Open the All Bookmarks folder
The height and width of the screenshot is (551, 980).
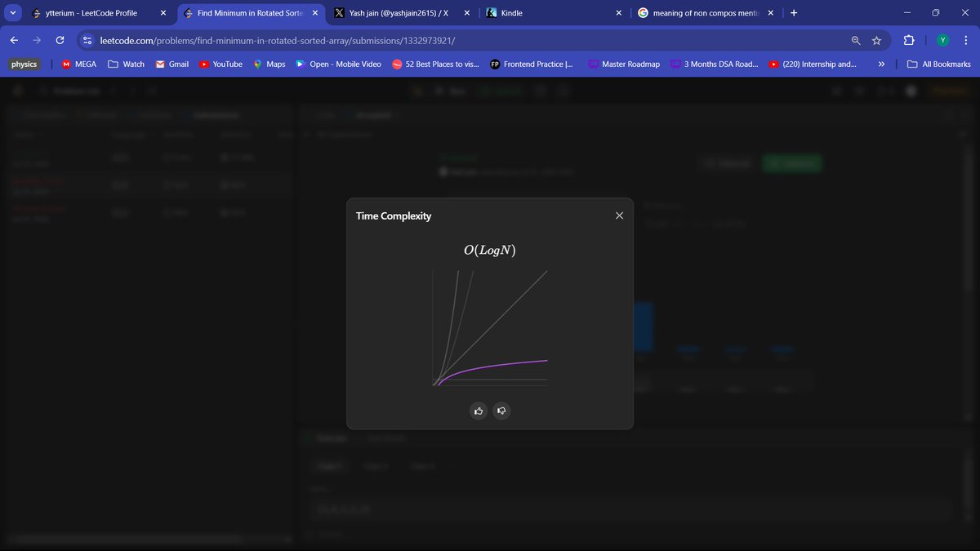[x=938, y=64]
